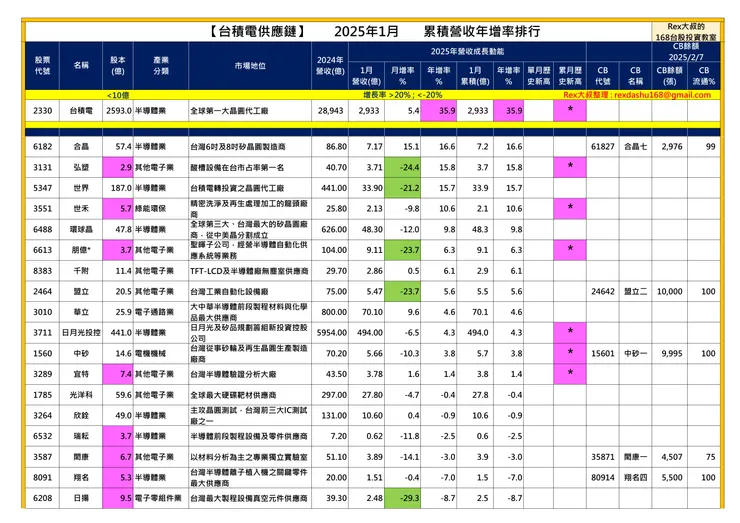Viewport: 740px width, 523px height.
Task: Click the green -24.4 monthly growth cell
Action: pos(403,168)
